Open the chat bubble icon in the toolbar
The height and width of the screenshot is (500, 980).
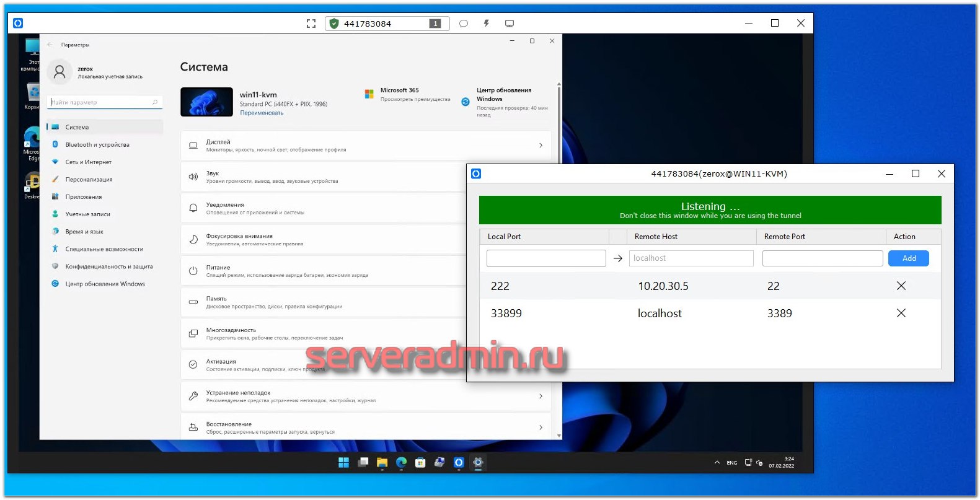coord(463,24)
